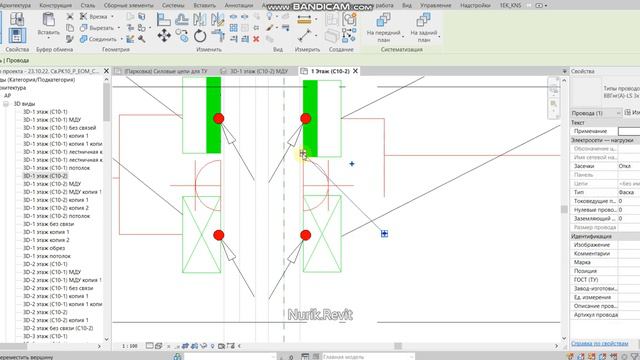Click the Override graphics paintbrush icon
Screen dimensions: 640x360
tap(270, 28)
